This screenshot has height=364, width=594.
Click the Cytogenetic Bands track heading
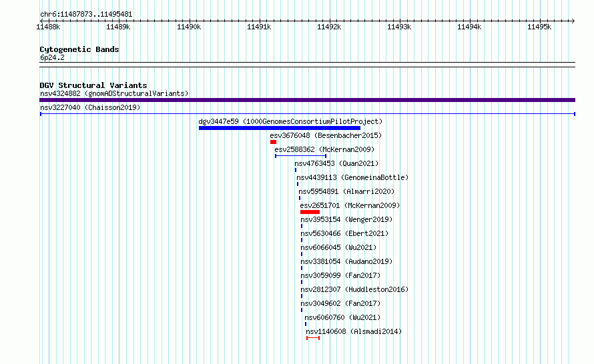pos(79,49)
